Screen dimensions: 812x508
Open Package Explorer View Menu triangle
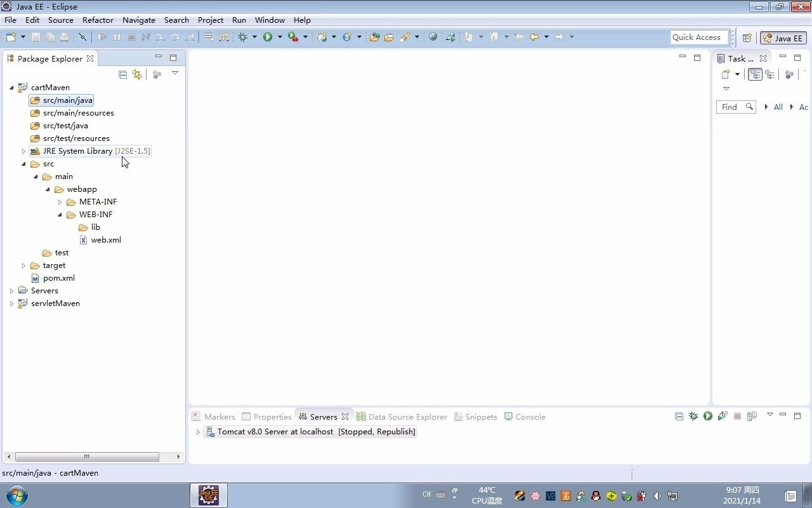(175, 73)
